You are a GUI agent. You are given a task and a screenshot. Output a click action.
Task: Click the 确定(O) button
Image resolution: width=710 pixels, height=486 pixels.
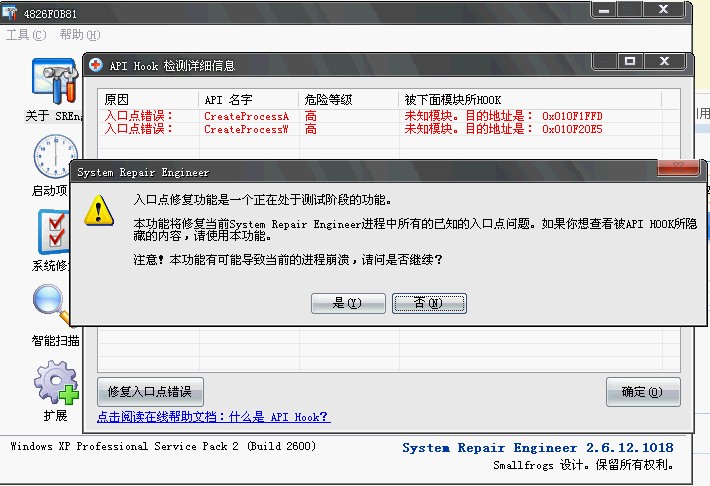pos(643,391)
